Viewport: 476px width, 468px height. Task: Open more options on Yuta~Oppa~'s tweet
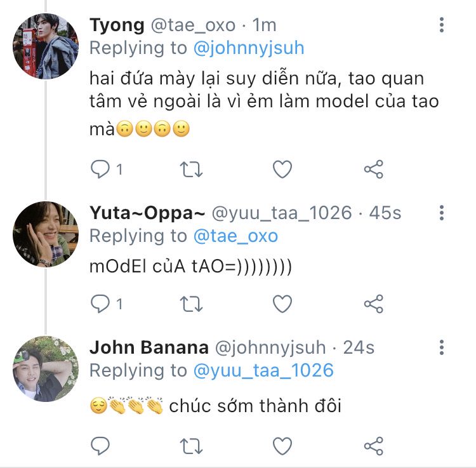442,213
